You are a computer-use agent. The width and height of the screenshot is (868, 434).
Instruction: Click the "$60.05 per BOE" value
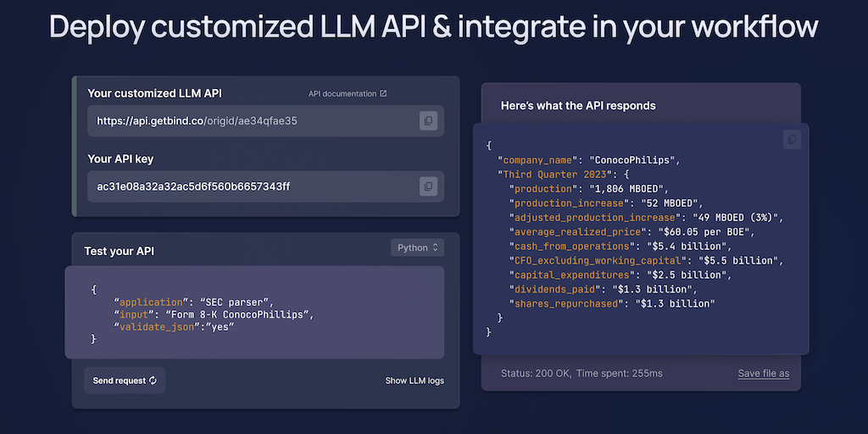point(705,232)
